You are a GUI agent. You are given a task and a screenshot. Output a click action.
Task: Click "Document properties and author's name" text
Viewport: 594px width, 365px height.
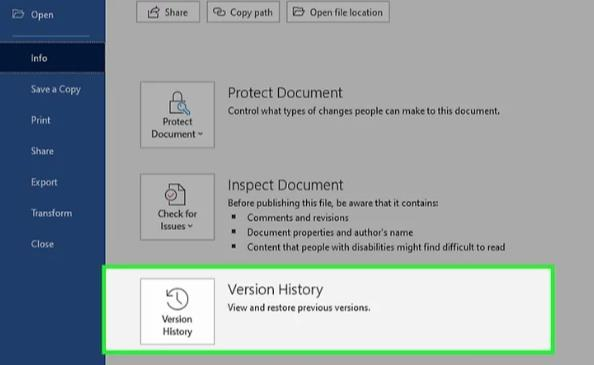point(330,232)
